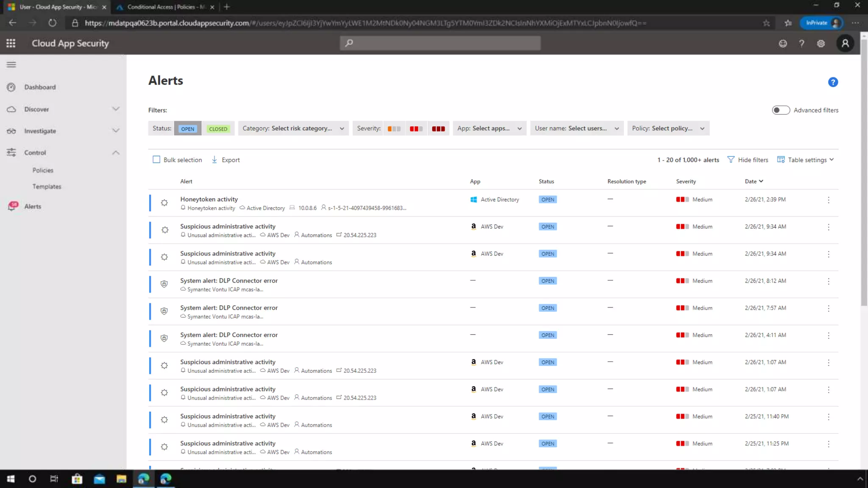Click the Table settings icon

click(x=781, y=160)
